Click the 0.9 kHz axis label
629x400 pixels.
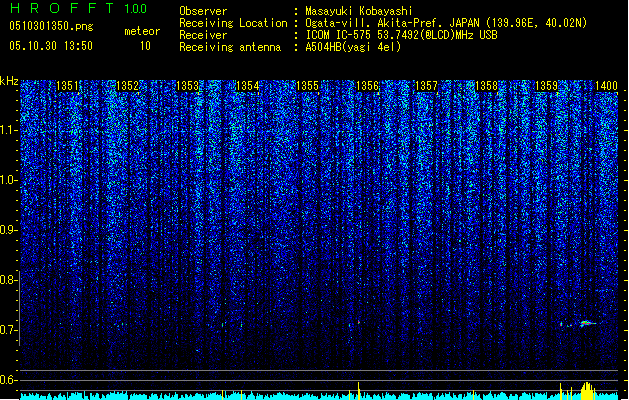(x=7, y=230)
